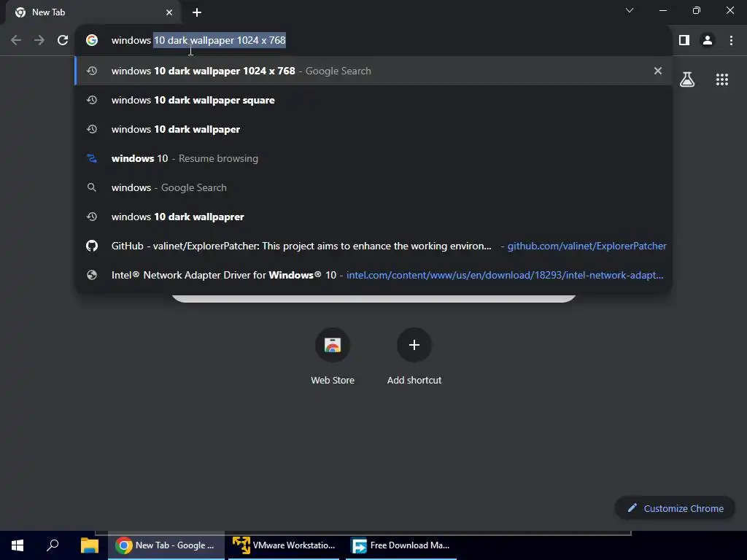This screenshot has width=747, height=560.
Task: Open the taskbar search
Action: point(53,545)
